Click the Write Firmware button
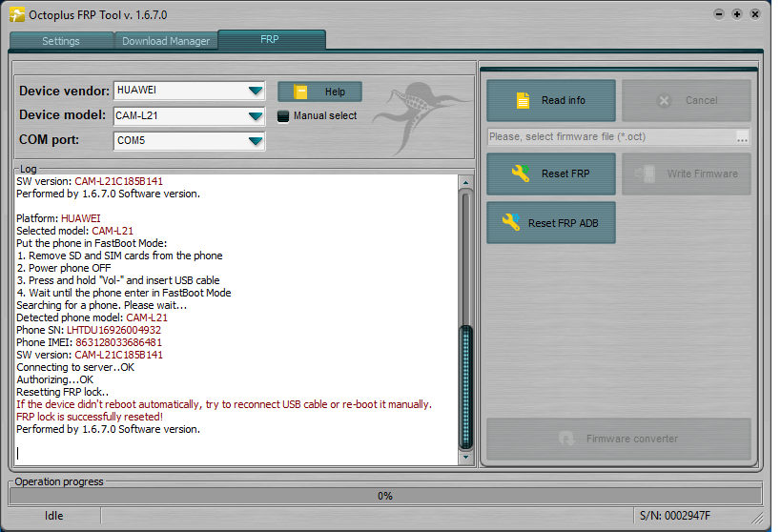 pos(687,174)
